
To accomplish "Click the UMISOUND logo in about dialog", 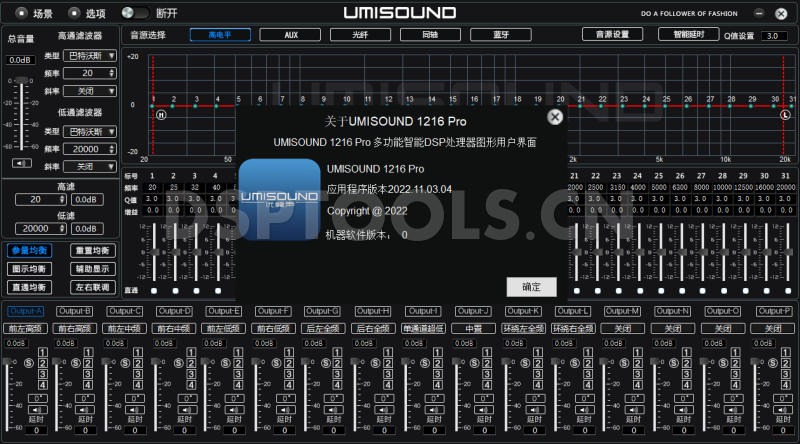I will 280,200.
